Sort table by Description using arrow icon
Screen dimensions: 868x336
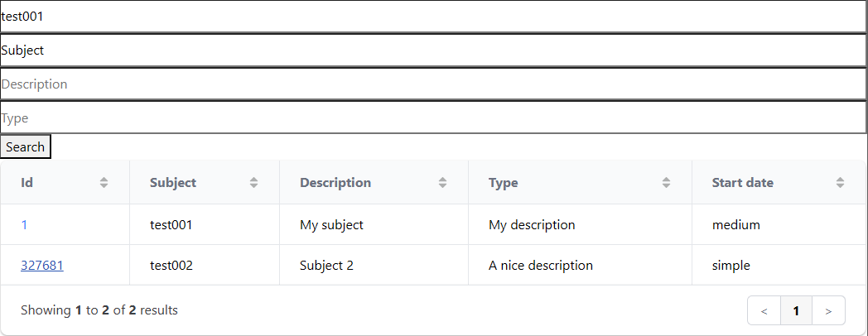[442, 183]
